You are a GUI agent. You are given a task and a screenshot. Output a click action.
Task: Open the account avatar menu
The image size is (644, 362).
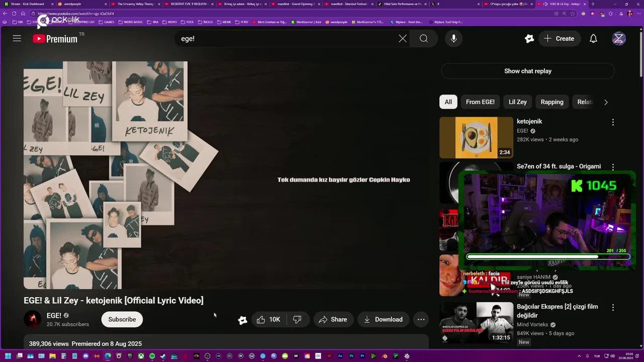pyautogui.click(x=619, y=39)
